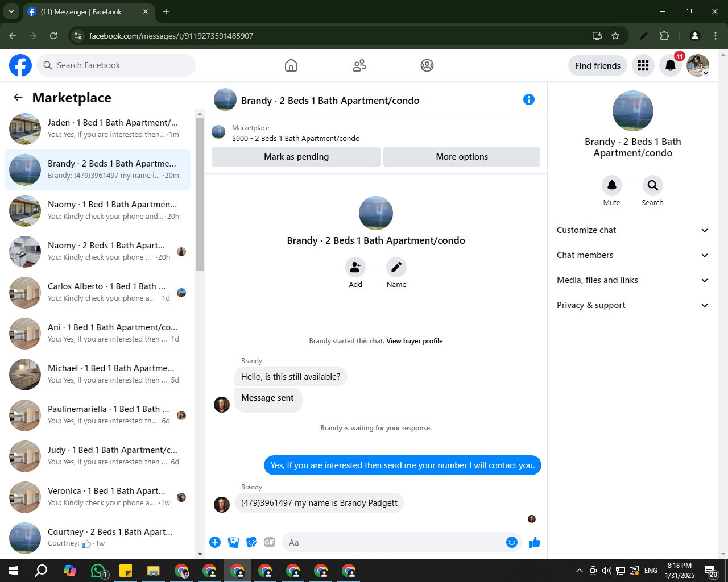This screenshot has height=582, width=728.
Task: Click the Facebook logo icon
Action: (20, 65)
